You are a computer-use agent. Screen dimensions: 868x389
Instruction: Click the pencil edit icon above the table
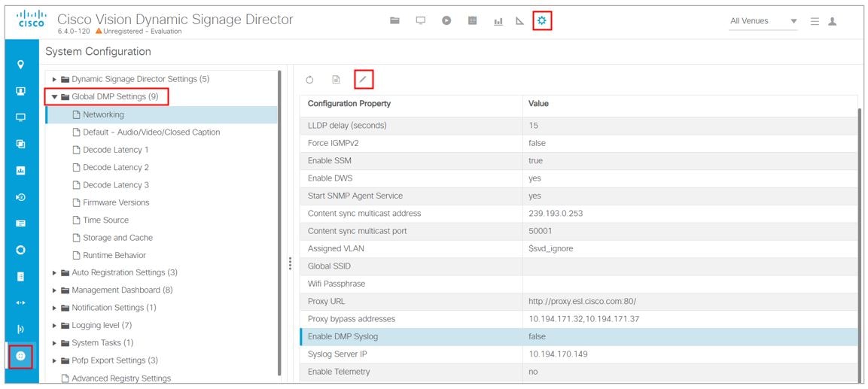363,80
